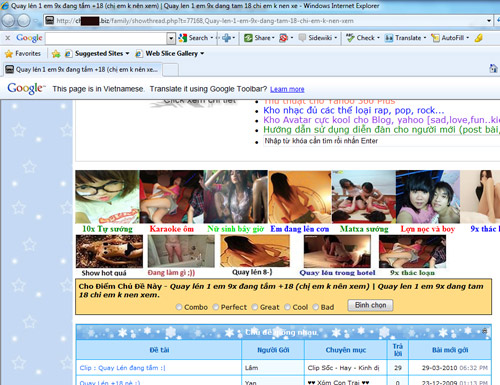The width and height of the screenshot is (500, 385).
Task: Click the AutoFill toolbar button
Action: (x=448, y=38)
